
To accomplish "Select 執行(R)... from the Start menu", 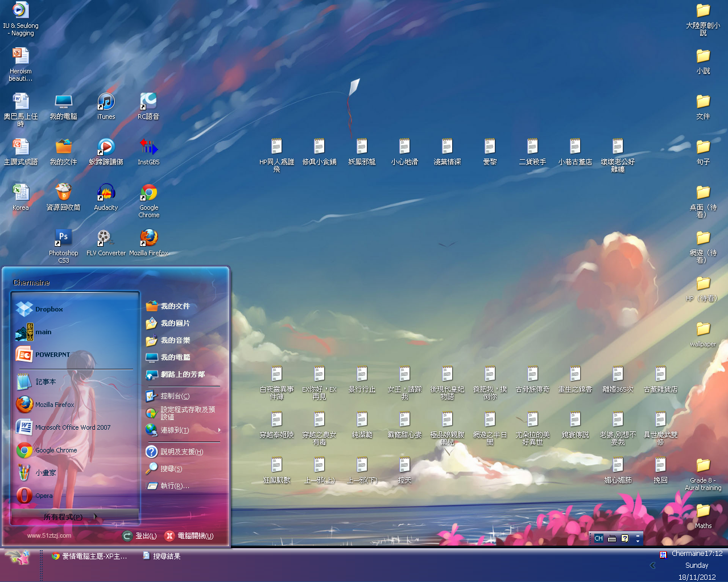I will click(174, 486).
